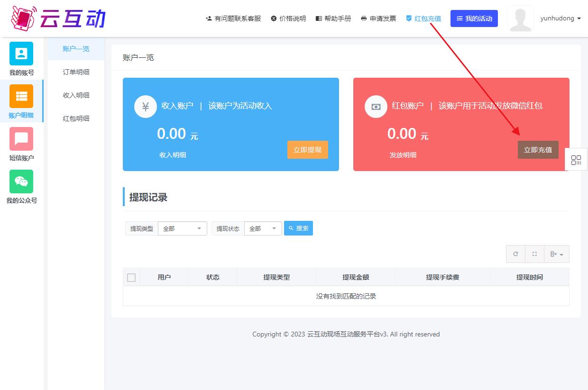Click the 立即提现 button
The height and width of the screenshot is (390, 588).
307,150
